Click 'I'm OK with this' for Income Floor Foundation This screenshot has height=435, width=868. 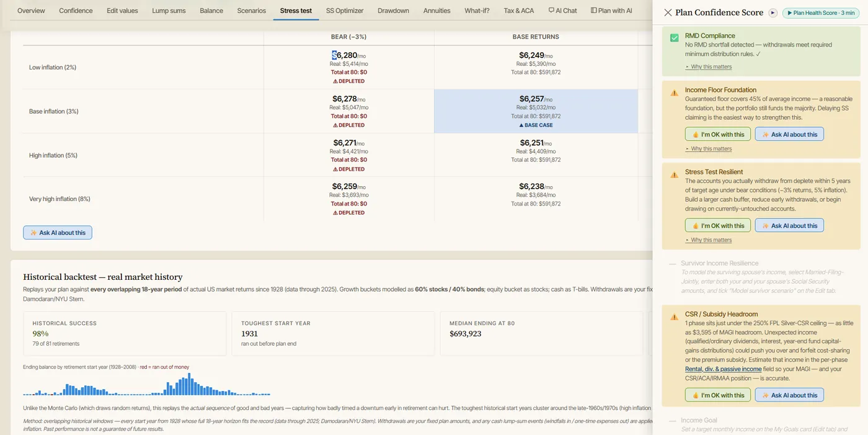tap(718, 134)
